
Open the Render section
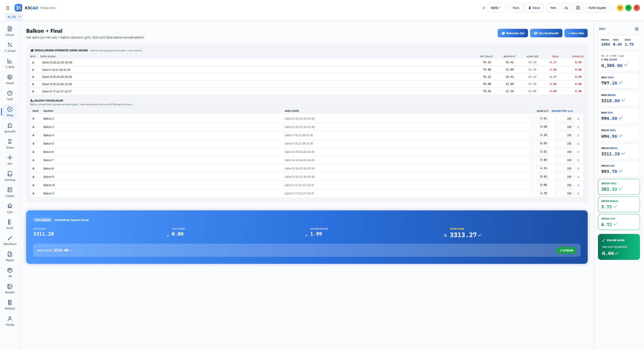[10, 289]
